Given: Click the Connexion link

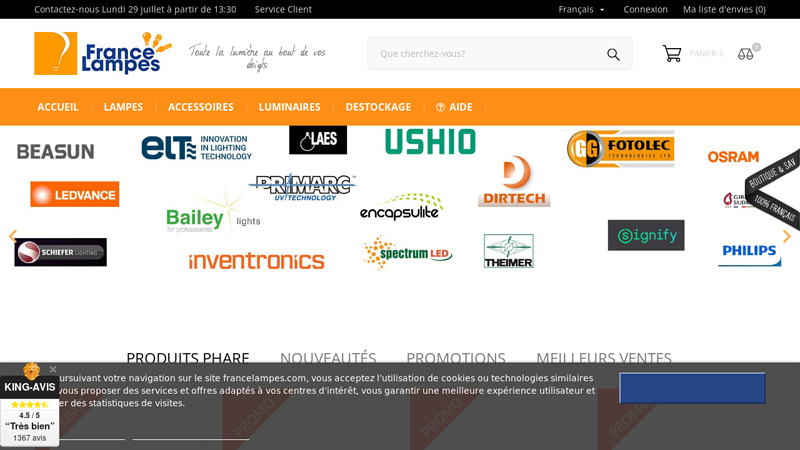Looking at the screenshot, I should pyautogui.click(x=645, y=9).
